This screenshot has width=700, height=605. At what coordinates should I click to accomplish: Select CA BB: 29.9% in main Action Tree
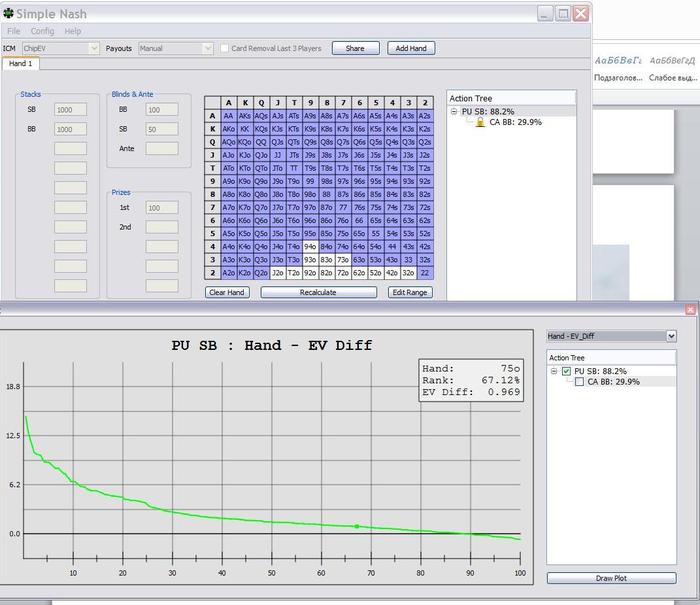(x=516, y=122)
